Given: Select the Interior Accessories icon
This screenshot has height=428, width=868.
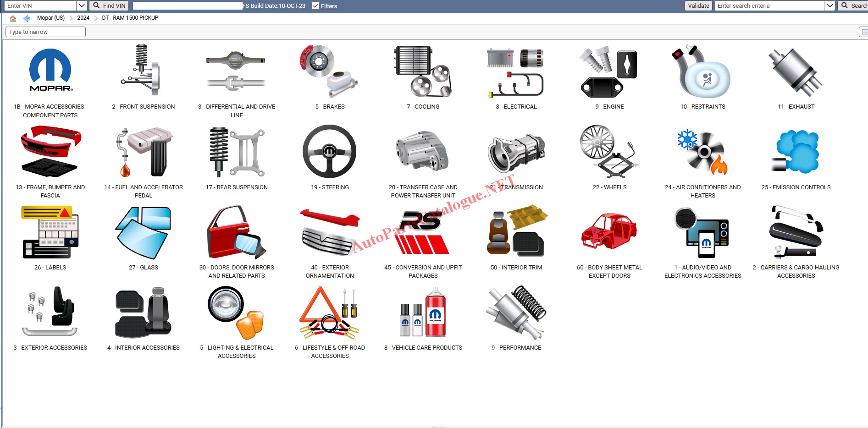Looking at the screenshot, I should click(x=144, y=313).
